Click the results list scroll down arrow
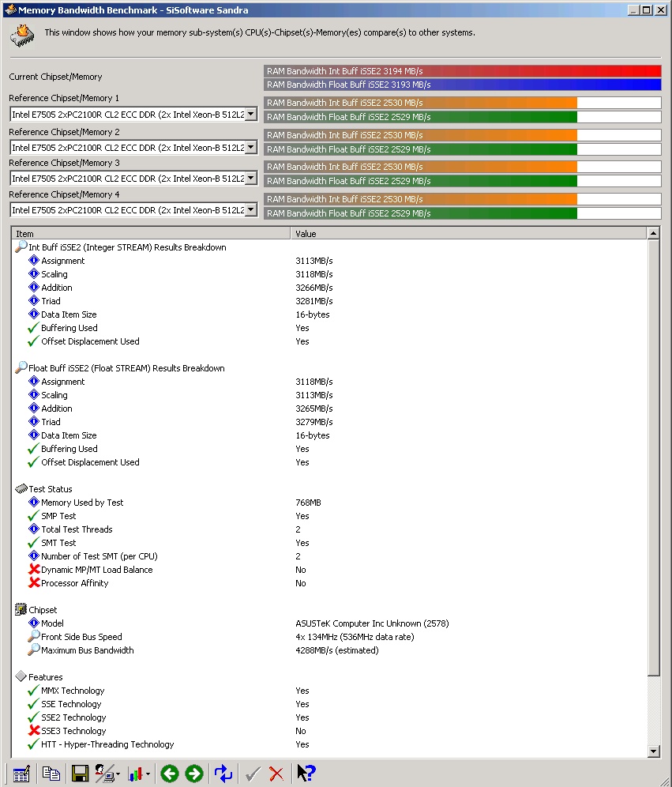The height and width of the screenshot is (787, 672). tap(653, 751)
